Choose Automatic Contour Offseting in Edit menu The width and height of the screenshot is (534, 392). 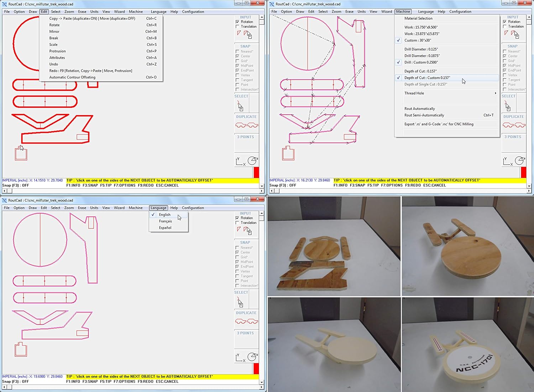pyautogui.click(x=101, y=77)
